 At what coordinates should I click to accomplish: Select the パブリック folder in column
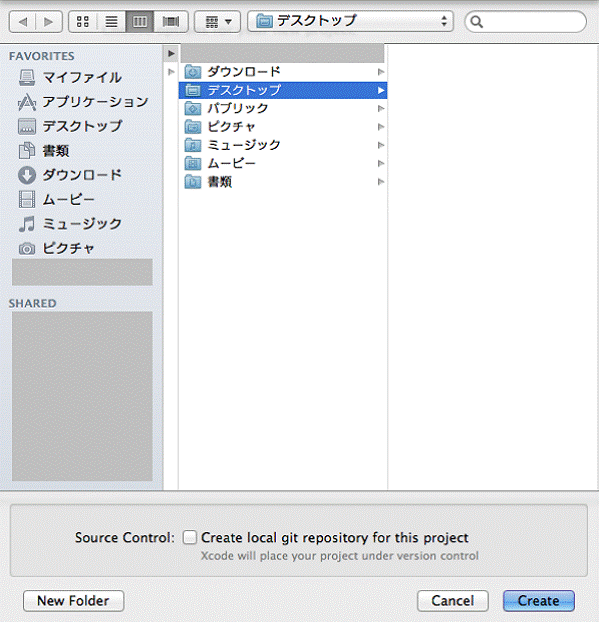[x=283, y=108]
